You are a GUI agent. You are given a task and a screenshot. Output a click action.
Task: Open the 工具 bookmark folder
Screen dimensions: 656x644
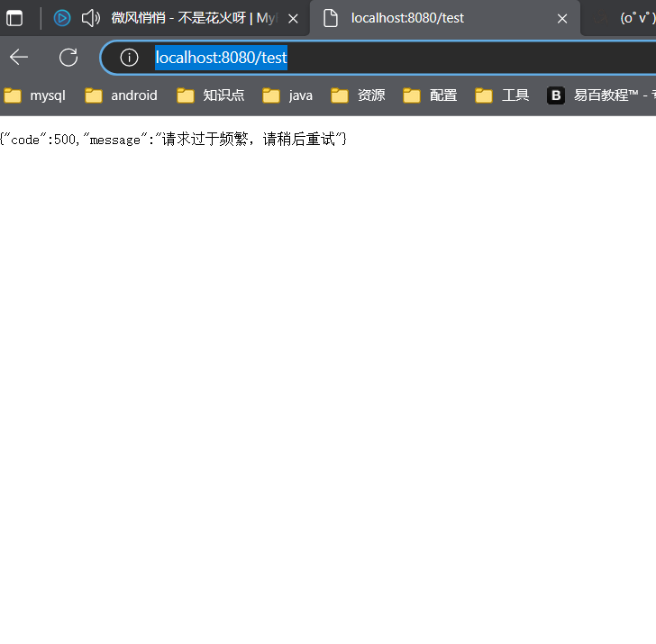(x=502, y=95)
